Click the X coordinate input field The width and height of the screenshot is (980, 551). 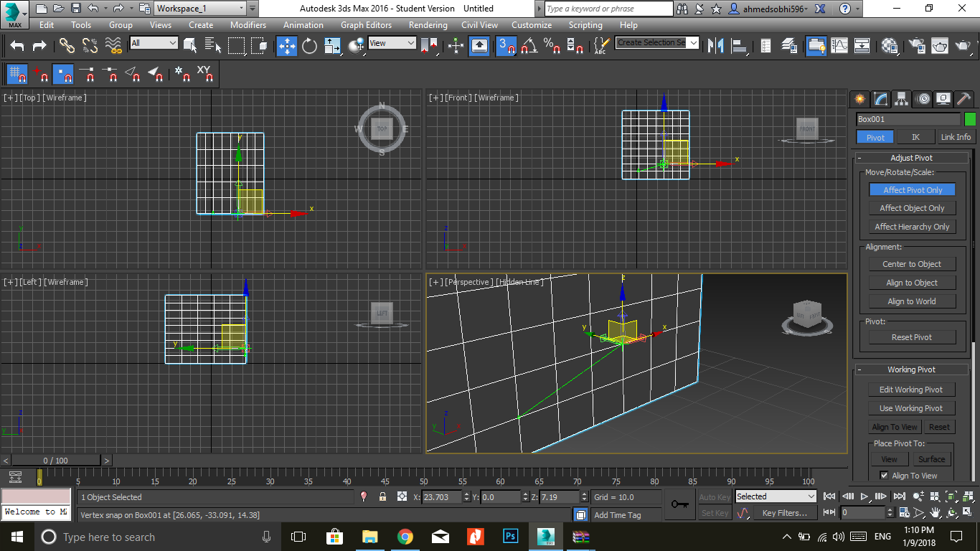[x=442, y=496]
